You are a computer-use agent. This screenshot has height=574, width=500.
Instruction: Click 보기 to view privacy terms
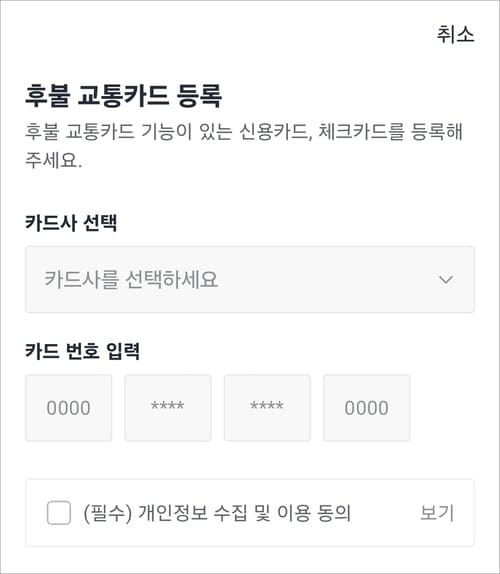(437, 513)
